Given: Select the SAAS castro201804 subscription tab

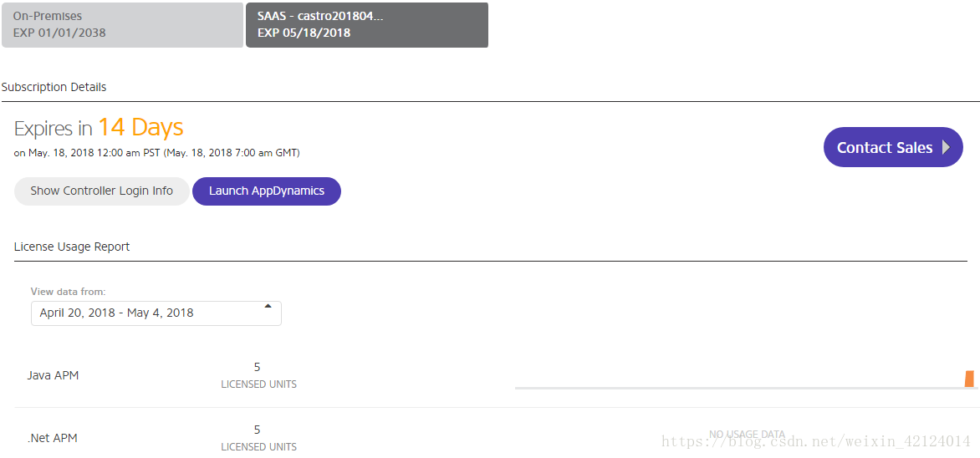Looking at the screenshot, I should [366, 25].
